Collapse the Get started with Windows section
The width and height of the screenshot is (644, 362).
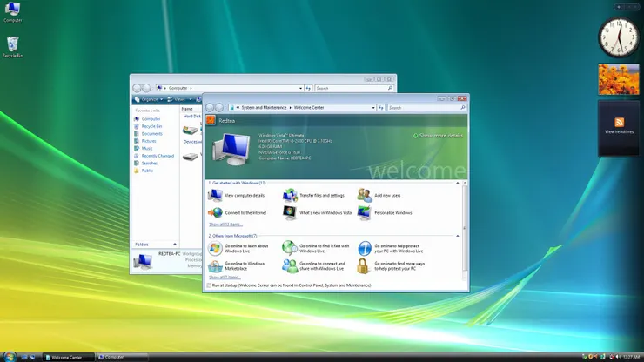click(x=458, y=183)
